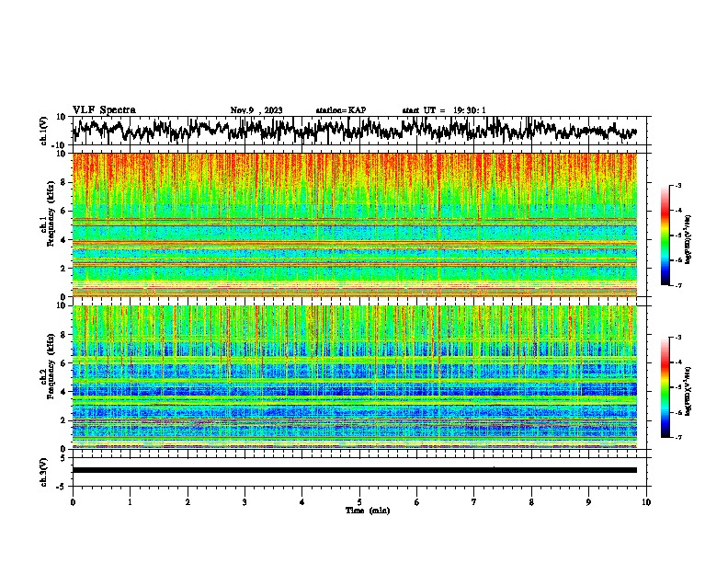Select the "start UT = 19:30:1" text
The width and height of the screenshot is (728, 563).
pyautogui.click(x=444, y=110)
